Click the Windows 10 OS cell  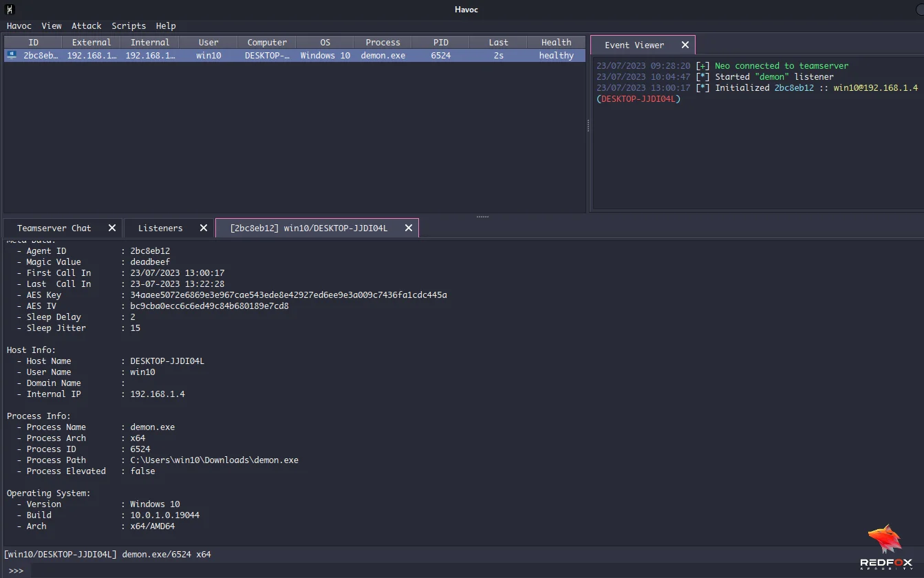tap(325, 55)
